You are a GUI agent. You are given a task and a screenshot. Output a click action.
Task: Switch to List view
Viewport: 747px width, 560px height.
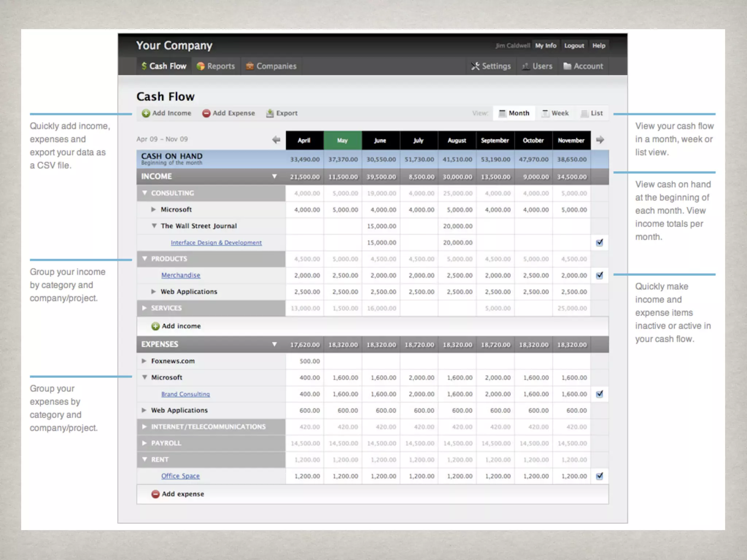point(592,113)
